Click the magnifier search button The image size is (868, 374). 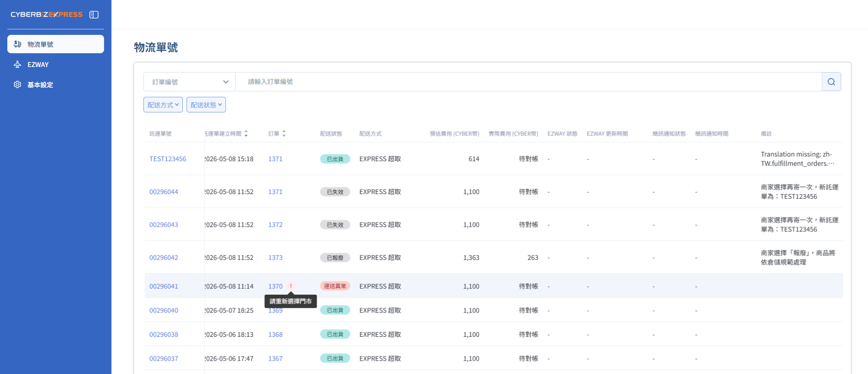coord(831,82)
